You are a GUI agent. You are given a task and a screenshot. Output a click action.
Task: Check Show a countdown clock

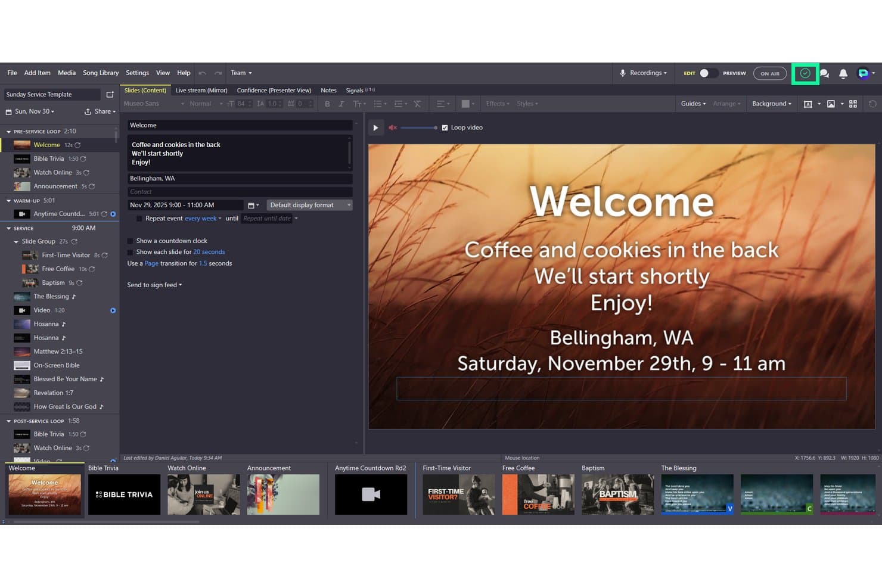130,241
